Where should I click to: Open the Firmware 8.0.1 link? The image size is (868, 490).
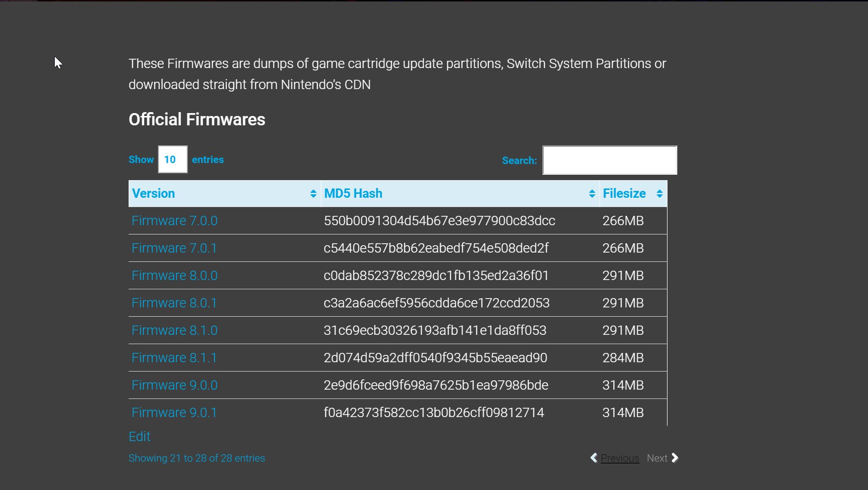[x=175, y=303]
